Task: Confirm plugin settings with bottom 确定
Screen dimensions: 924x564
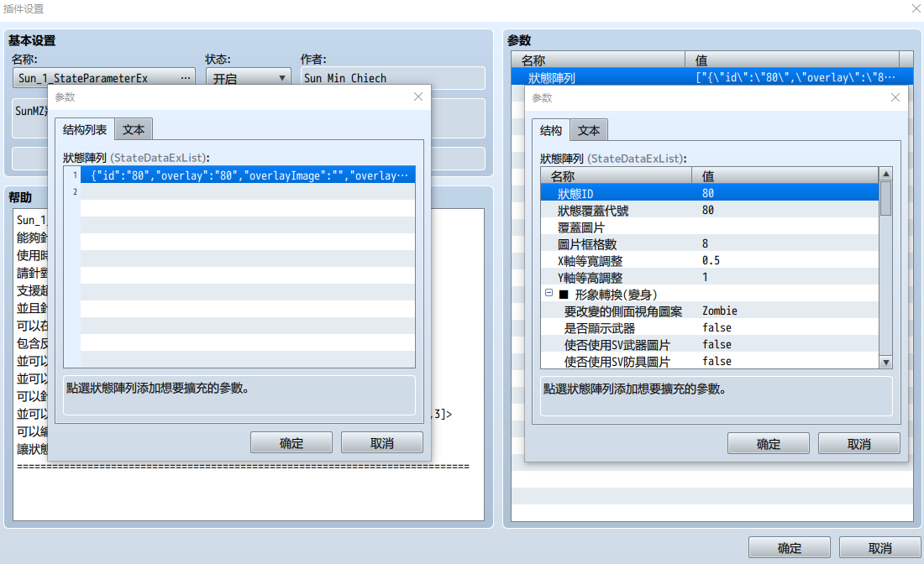Action: click(790, 547)
